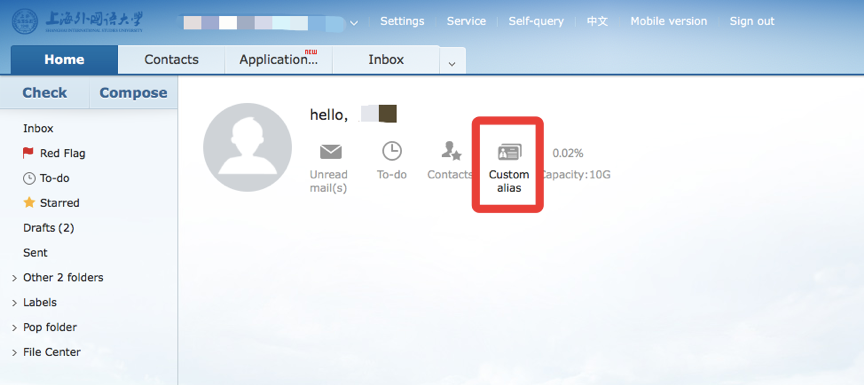Click the Labels text in sidebar
This screenshot has height=385, width=864.
40,302
